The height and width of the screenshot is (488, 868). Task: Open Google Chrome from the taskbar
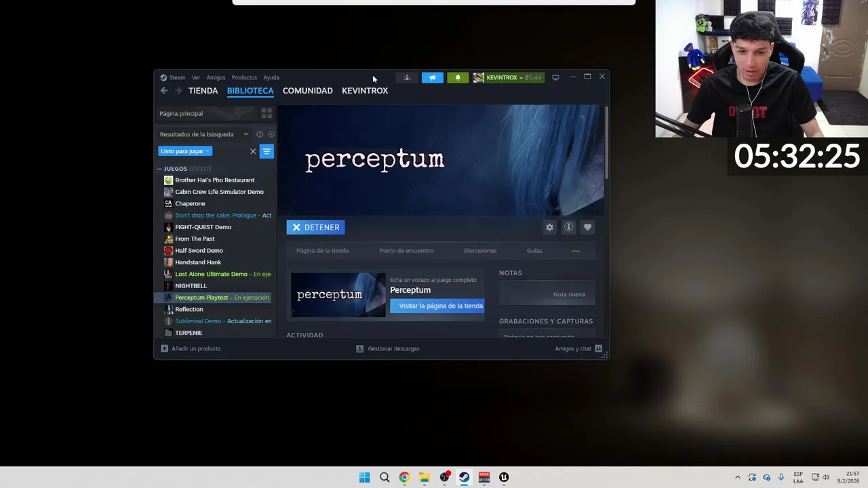click(404, 477)
